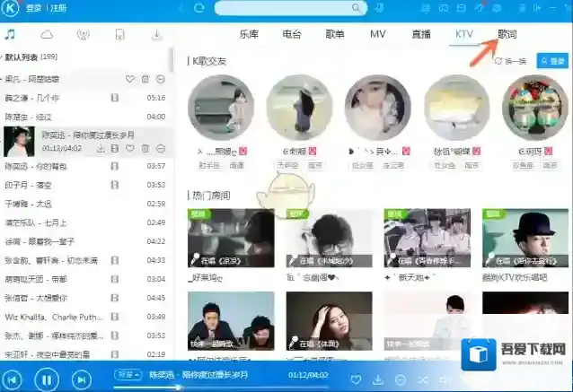
Task: Open the local music note tab
Action: pos(10,34)
